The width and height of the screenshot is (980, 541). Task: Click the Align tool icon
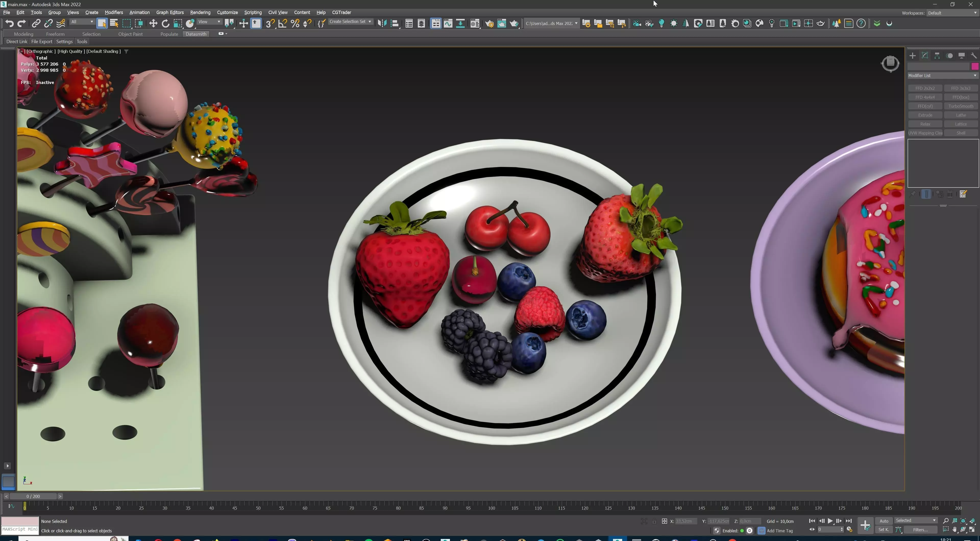tap(395, 23)
